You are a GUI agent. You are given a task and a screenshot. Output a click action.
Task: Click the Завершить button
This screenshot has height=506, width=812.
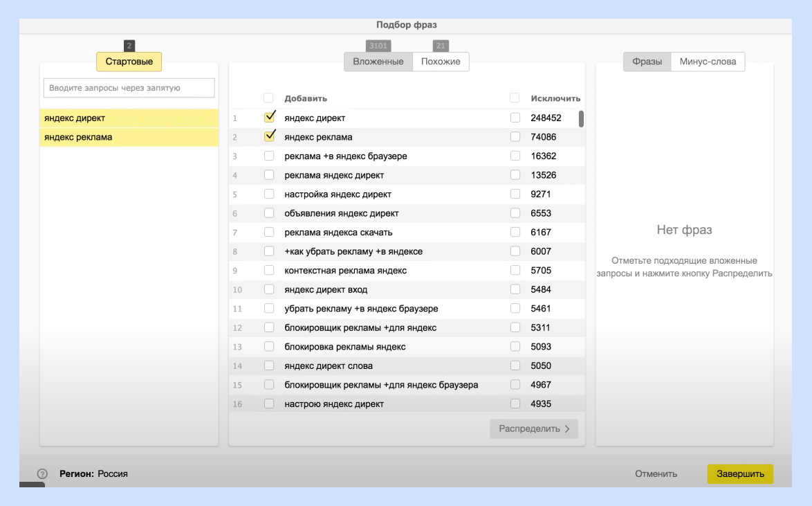pyautogui.click(x=740, y=474)
